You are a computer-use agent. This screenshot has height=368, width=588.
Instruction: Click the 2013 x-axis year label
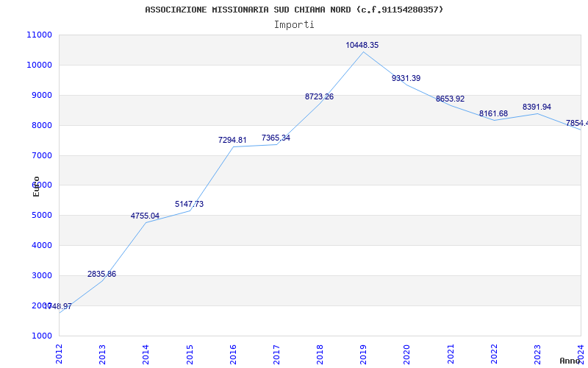(102, 354)
